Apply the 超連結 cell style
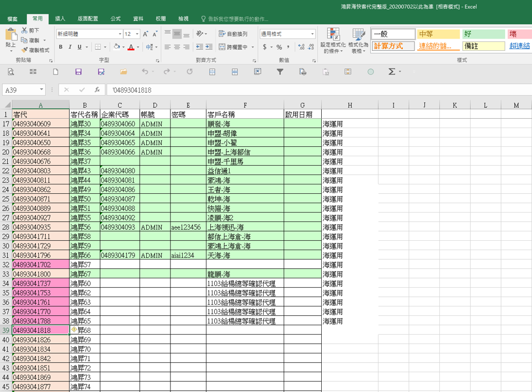532x392 pixels. tap(519, 46)
